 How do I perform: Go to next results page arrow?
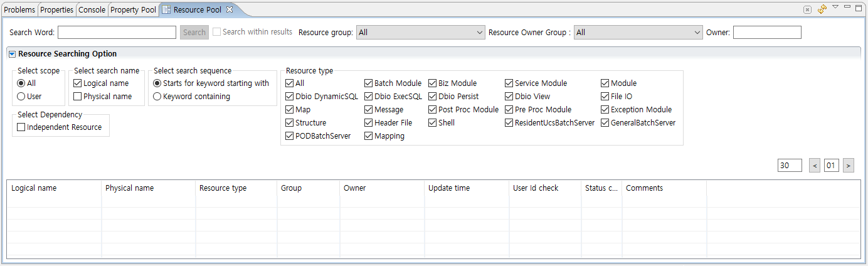point(848,166)
